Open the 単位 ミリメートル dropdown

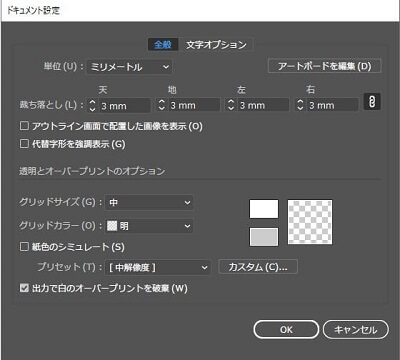coord(130,67)
